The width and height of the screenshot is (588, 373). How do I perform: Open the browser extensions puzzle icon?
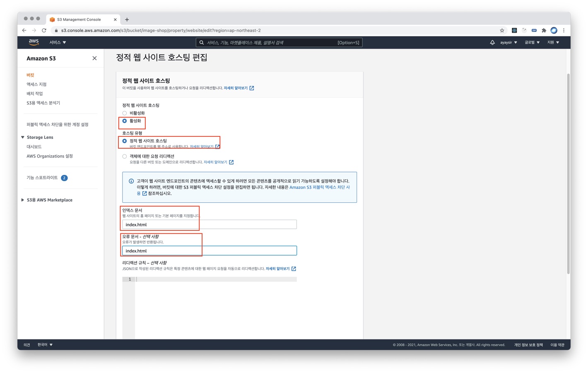click(544, 30)
